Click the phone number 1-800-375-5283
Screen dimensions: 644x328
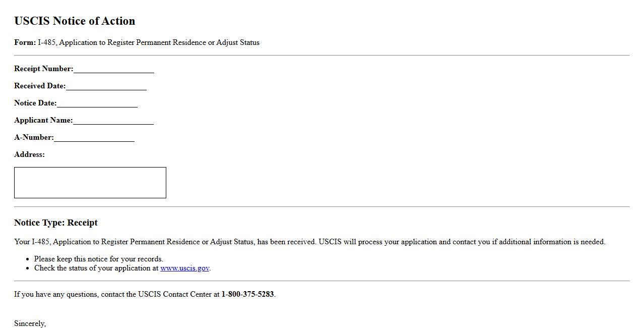click(x=247, y=294)
